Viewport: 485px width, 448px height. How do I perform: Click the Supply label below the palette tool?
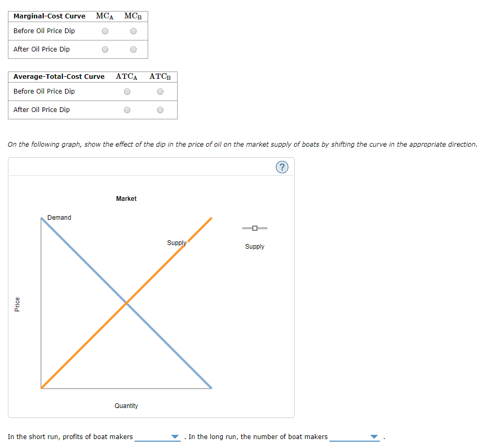click(254, 246)
